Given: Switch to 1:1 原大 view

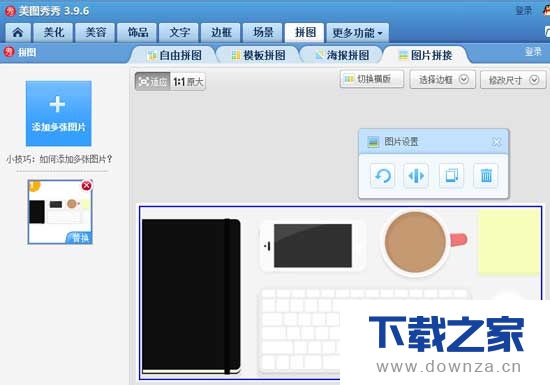Looking at the screenshot, I should 188,81.
